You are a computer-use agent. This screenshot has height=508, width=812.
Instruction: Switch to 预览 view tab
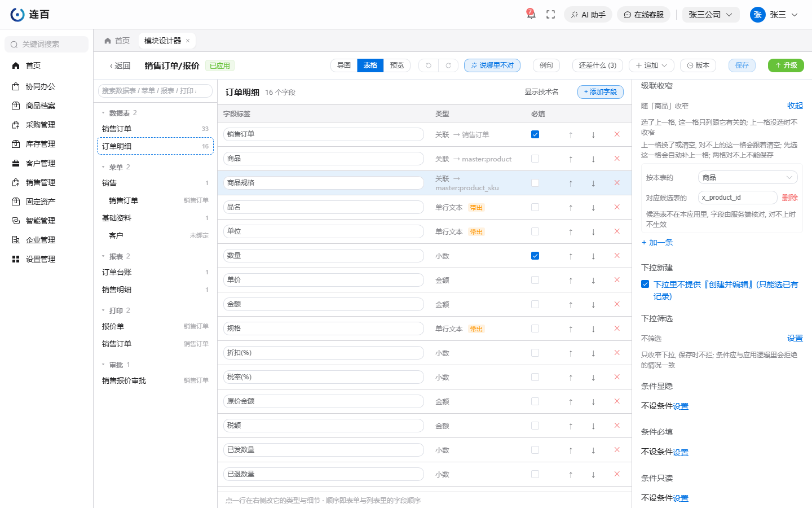click(x=397, y=65)
